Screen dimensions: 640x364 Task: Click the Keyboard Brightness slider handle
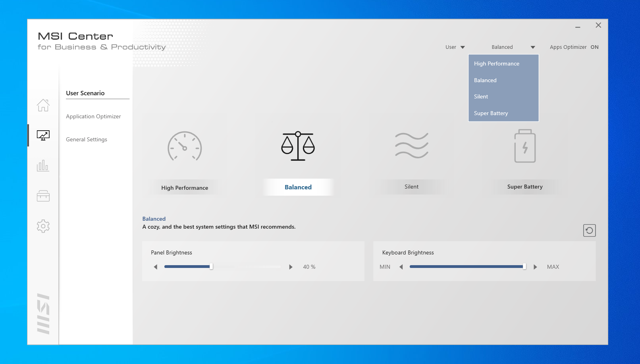pyautogui.click(x=524, y=267)
